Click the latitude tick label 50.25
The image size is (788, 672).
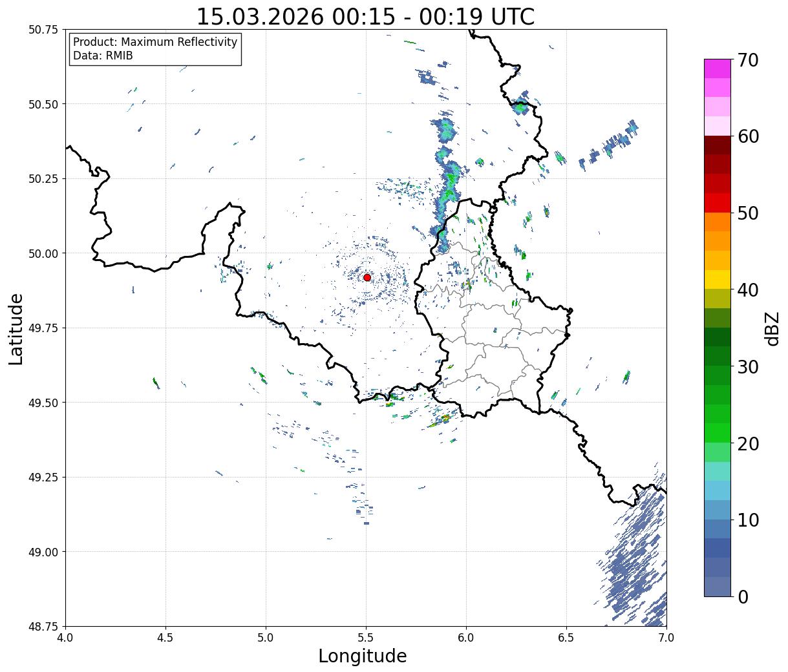pos(43,179)
